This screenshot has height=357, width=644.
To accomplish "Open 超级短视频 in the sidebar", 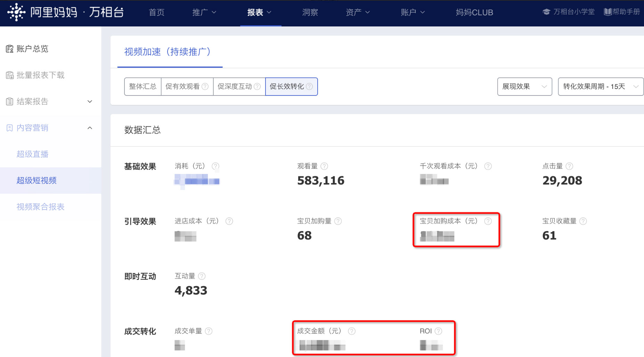I will tap(36, 181).
